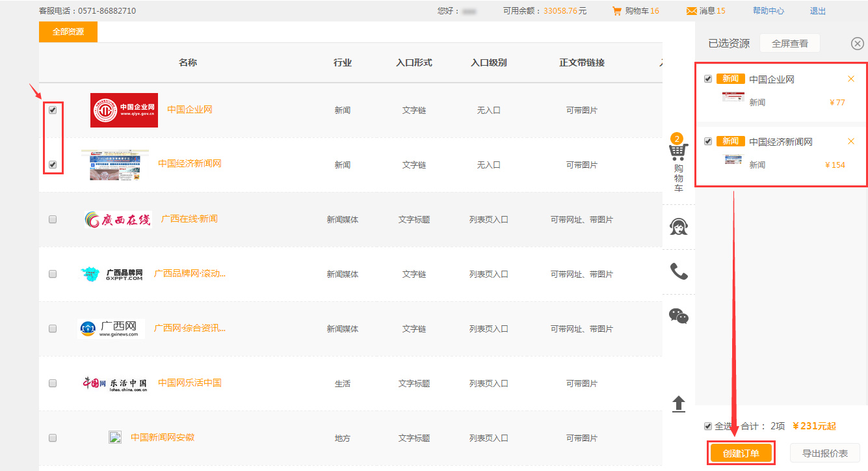Image resolution: width=868 pixels, height=471 pixels.
Task: Click small 中国企业网 thumbnail in side panel
Action: (733, 98)
